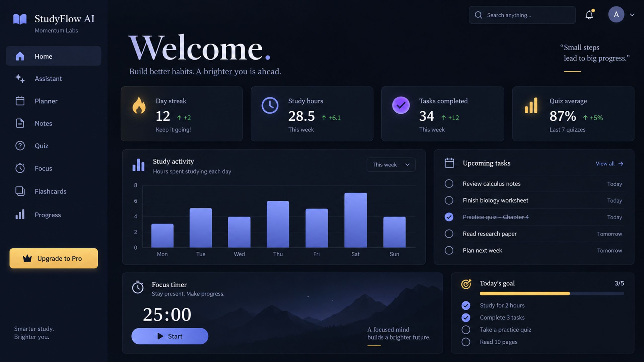Click the Quiz question mark icon in sidebar
644x362 pixels.
point(20,146)
